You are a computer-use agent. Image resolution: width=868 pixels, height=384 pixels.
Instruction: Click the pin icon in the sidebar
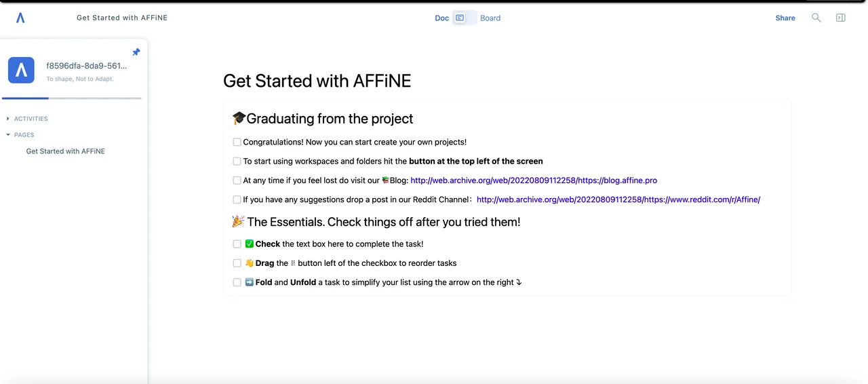(136, 52)
